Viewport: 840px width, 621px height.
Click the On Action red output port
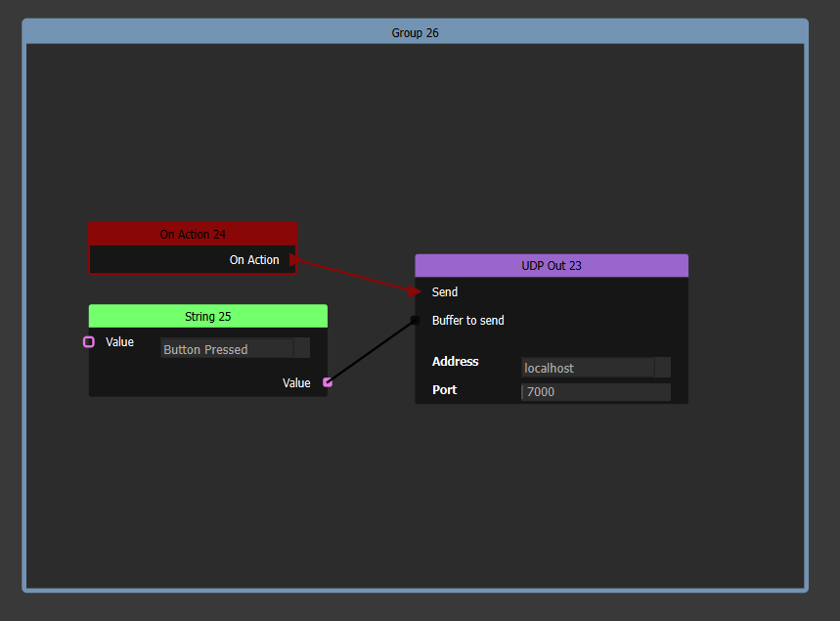pyautogui.click(x=291, y=260)
